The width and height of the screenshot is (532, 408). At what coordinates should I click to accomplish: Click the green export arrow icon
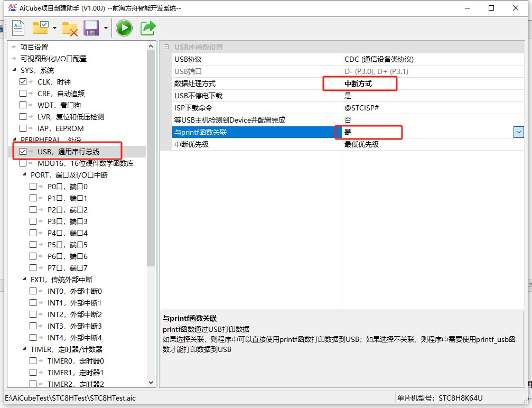click(x=148, y=28)
